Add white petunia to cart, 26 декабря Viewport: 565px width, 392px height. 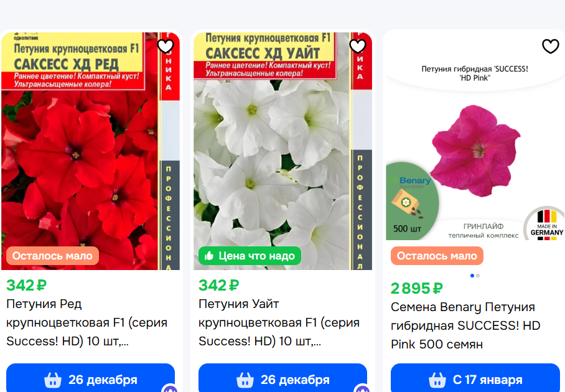pyautogui.click(x=283, y=378)
